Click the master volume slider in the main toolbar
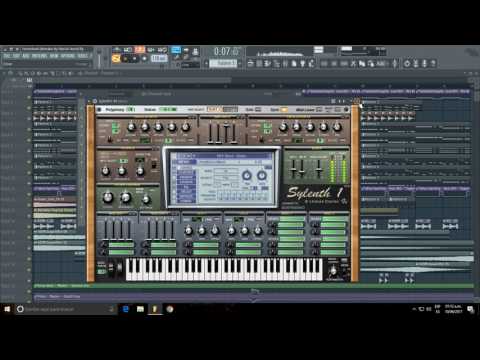The width and height of the screenshot is (480, 360). coord(99,57)
